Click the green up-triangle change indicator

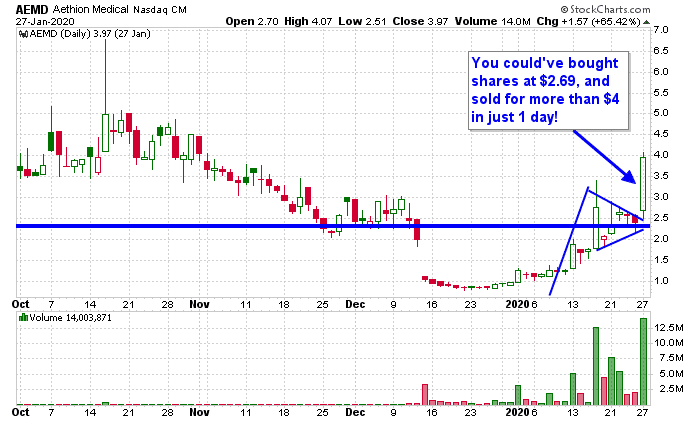(647, 21)
